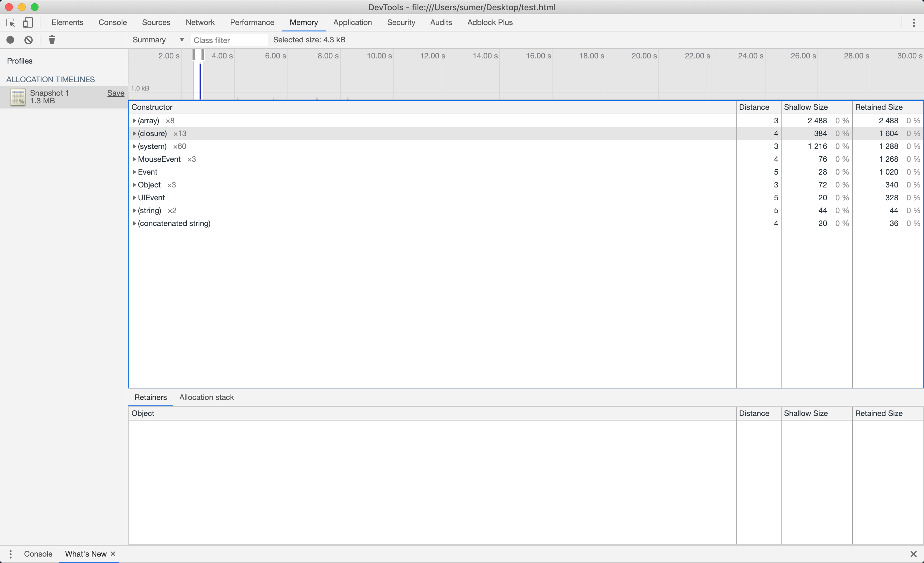
Task: Select the Snapshot 1 profile thumbnail
Action: [x=18, y=97]
